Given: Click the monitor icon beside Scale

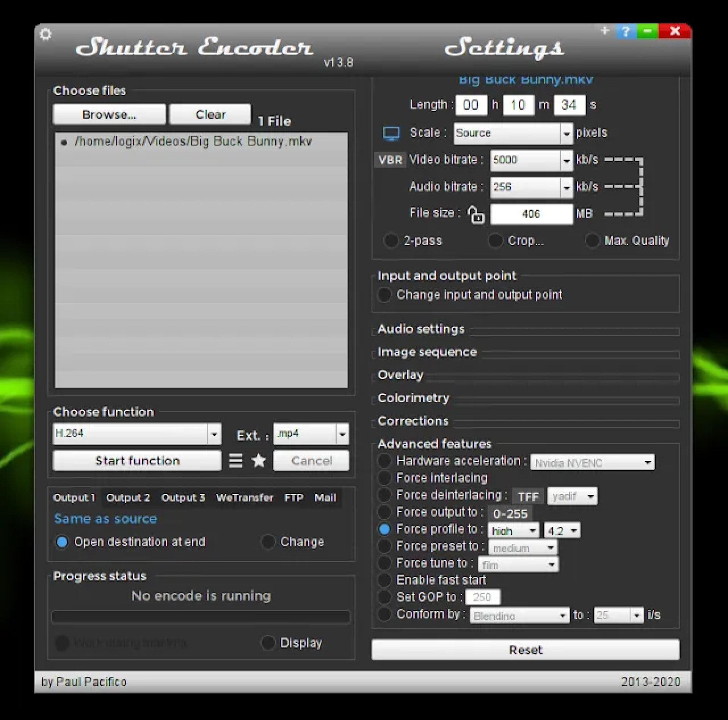Looking at the screenshot, I should click(x=391, y=133).
